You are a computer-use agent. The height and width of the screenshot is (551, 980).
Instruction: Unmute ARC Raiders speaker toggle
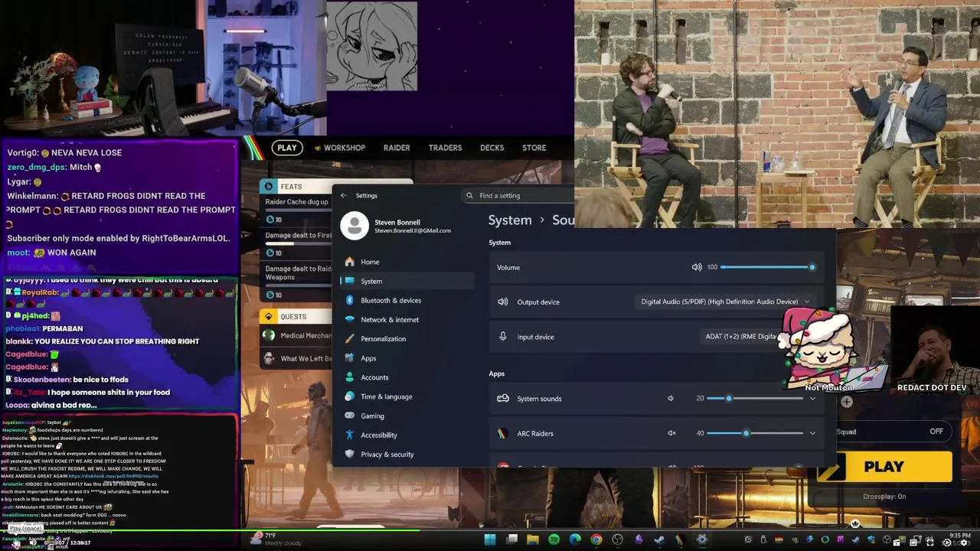pos(671,433)
